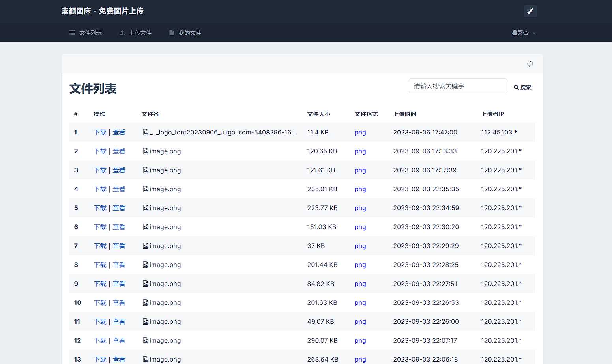This screenshot has width=612, height=364.
Task: Click the upload icon next to 上传文件
Action: tap(122, 32)
